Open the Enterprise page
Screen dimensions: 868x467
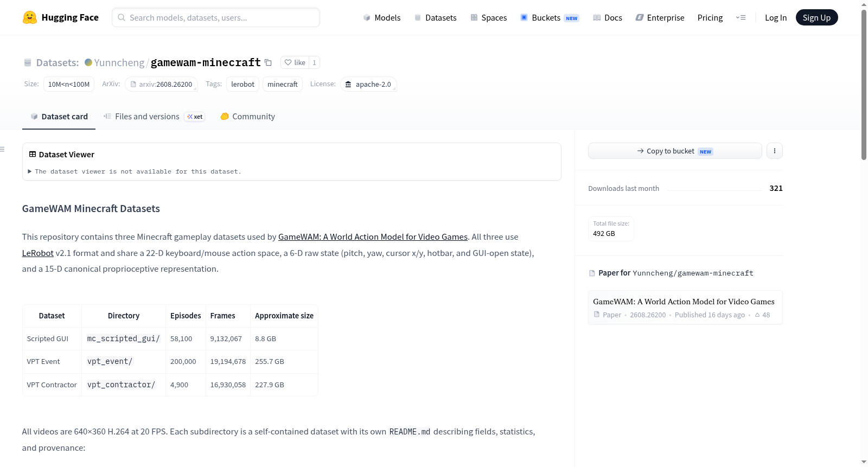click(660, 17)
